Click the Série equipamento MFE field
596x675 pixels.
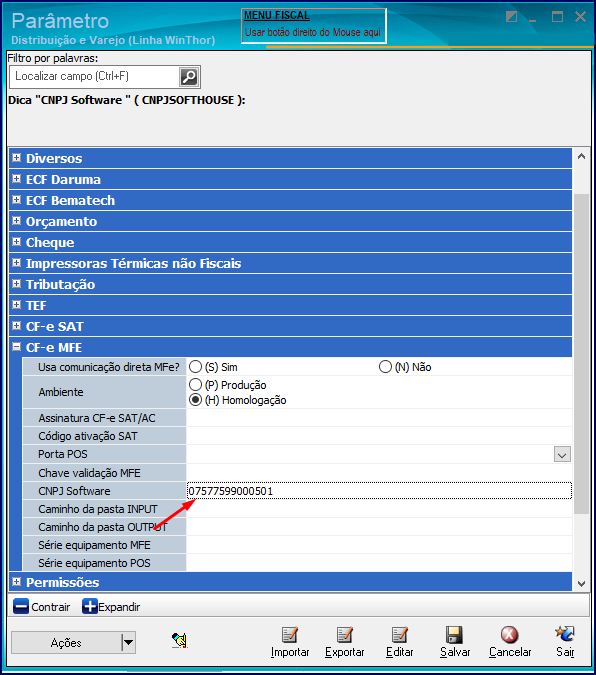click(379, 545)
